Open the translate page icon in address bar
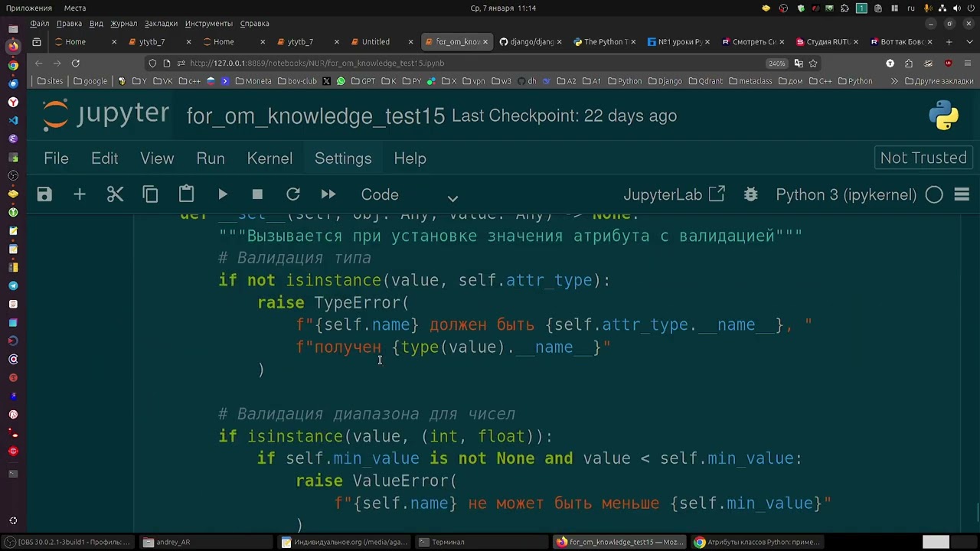980x551 pixels. point(799,63)
